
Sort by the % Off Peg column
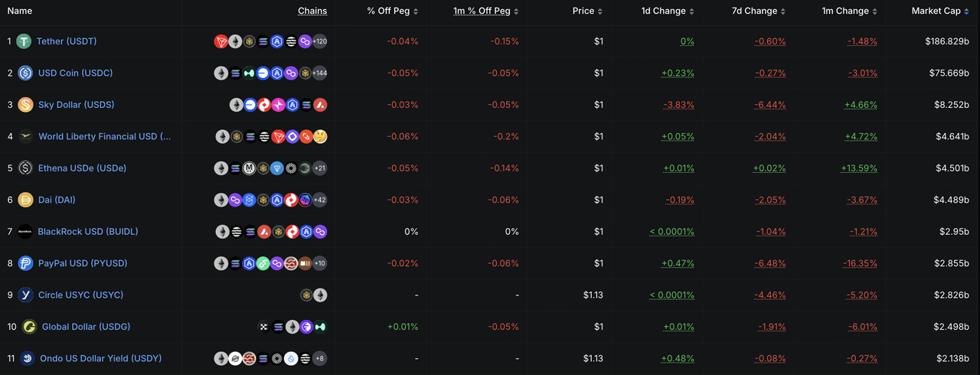[x=393, y=11]
